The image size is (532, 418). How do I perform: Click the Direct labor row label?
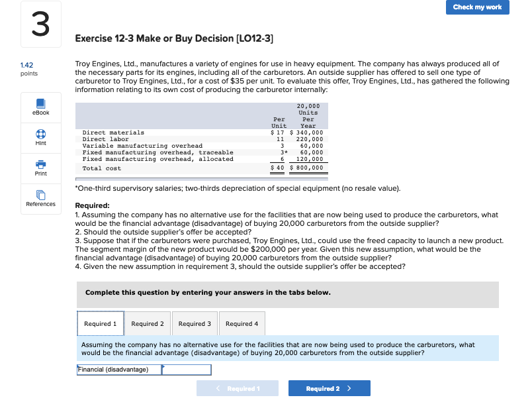105,139
